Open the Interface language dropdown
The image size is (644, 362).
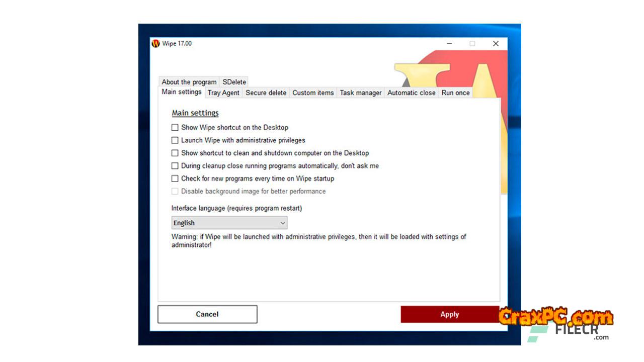point(229,223)
